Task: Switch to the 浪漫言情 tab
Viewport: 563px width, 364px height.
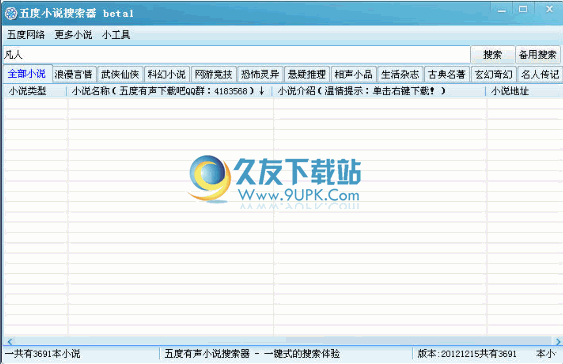Action: point(74,75)
